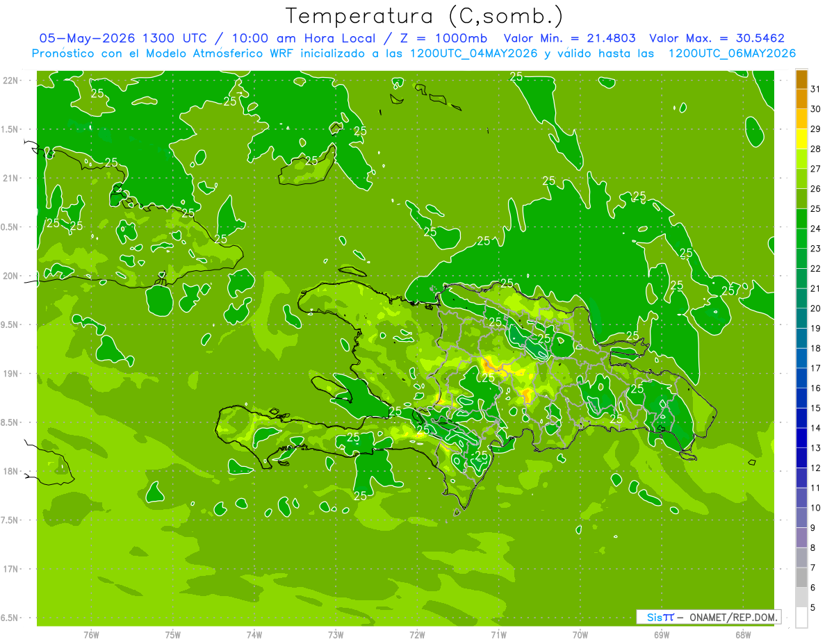Screen dimensions: 834x644
Task: Click the Temperatura (C,somb.) title
Action: (x=425, y=16)
